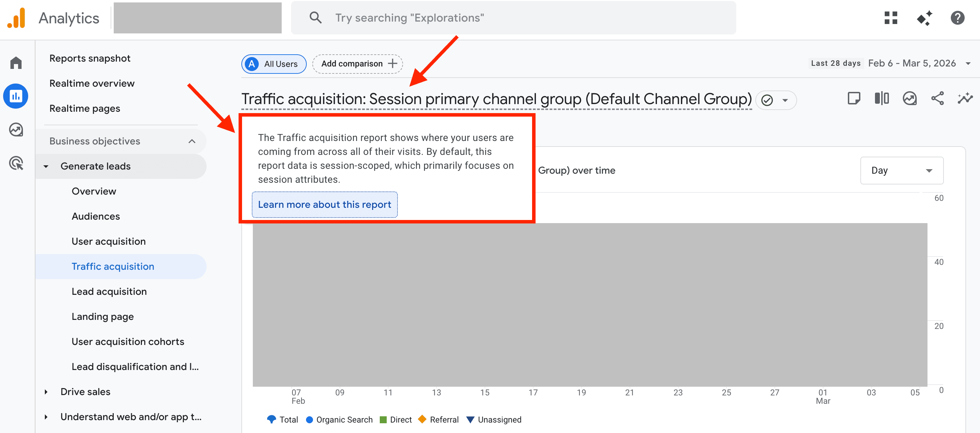Toggle the Organic Search legend item
Image resolution: width=980 pixels, height=433 pixels.
pyautogui.click(x=339, y=420)
